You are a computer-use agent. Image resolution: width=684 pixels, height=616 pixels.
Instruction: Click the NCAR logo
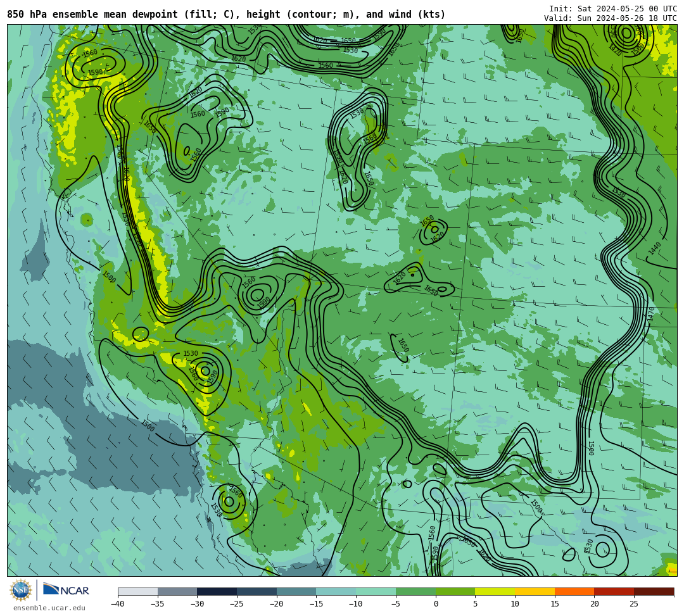[66, 589]
